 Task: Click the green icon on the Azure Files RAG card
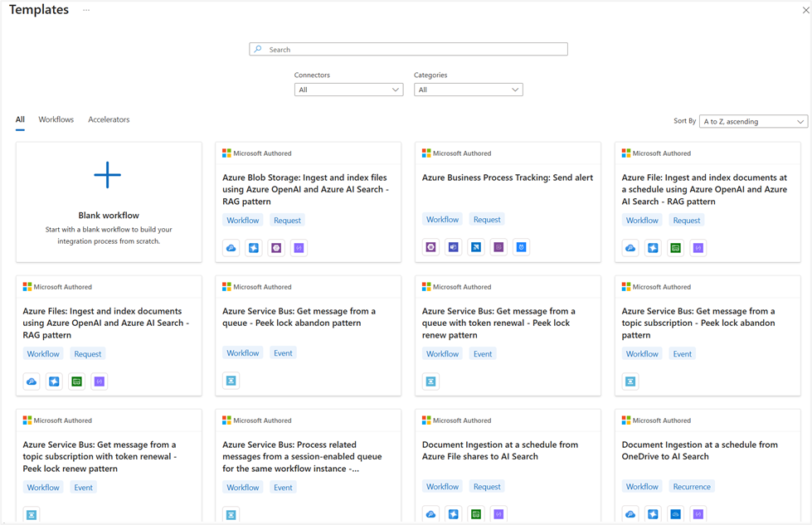coord(76,382)
